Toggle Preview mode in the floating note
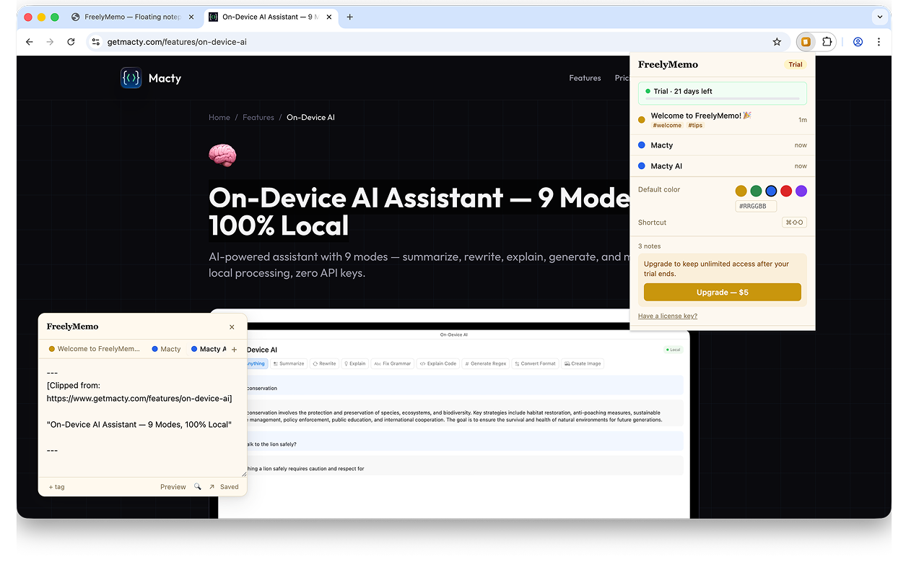 point(173,487)
